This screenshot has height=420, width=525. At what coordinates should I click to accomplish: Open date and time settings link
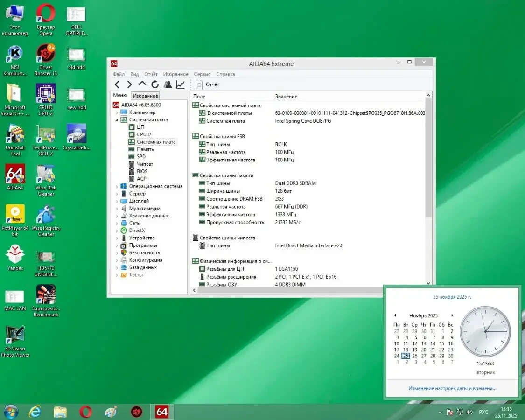(x=451, y=388)
